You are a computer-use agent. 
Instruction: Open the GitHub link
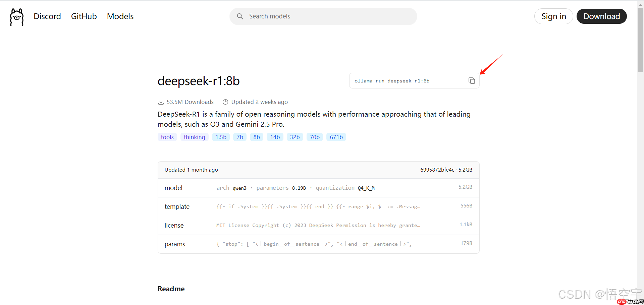(84, 16)
